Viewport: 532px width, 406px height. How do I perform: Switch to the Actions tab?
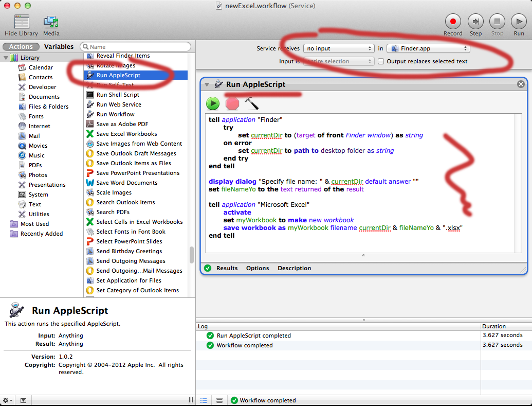coord(21,46)
